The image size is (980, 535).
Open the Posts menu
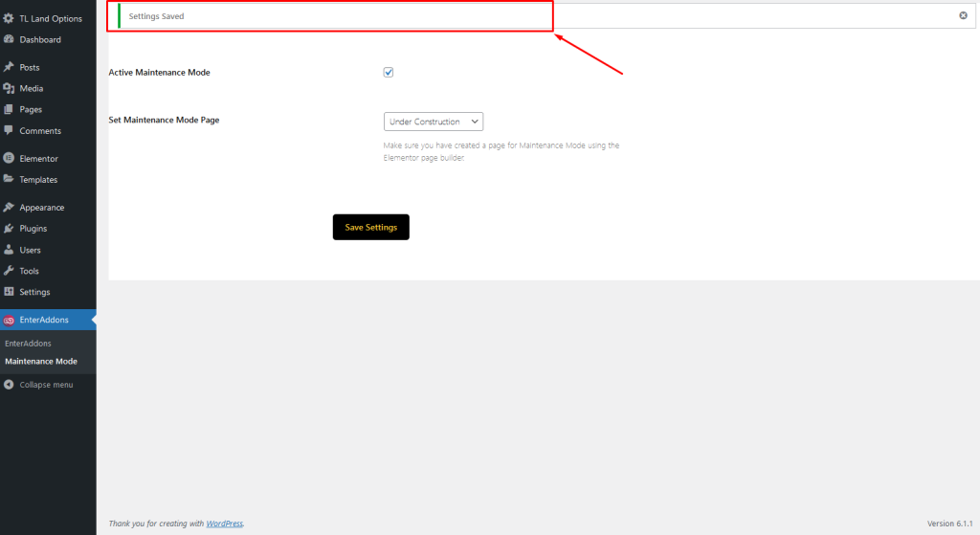[30, 67]
